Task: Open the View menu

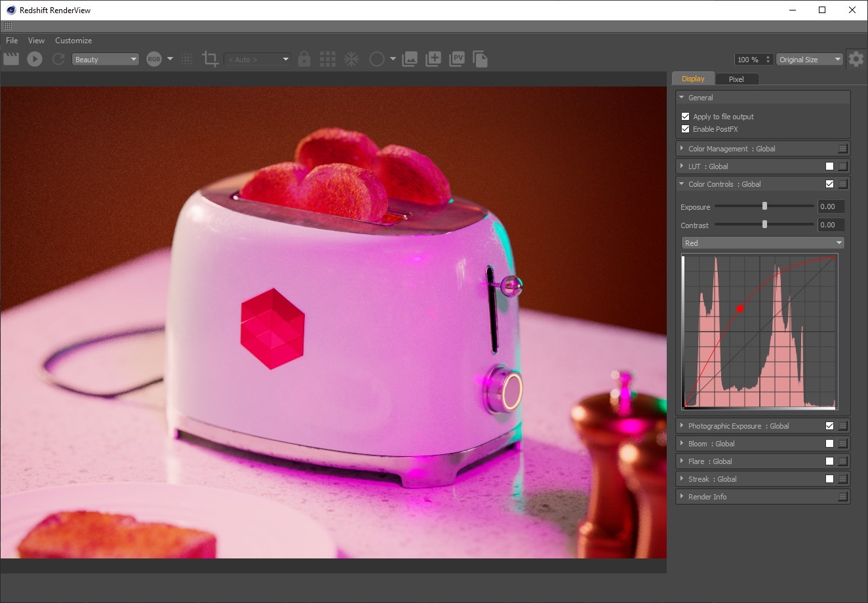Action: pyautogui.click(x=36, y=40)
